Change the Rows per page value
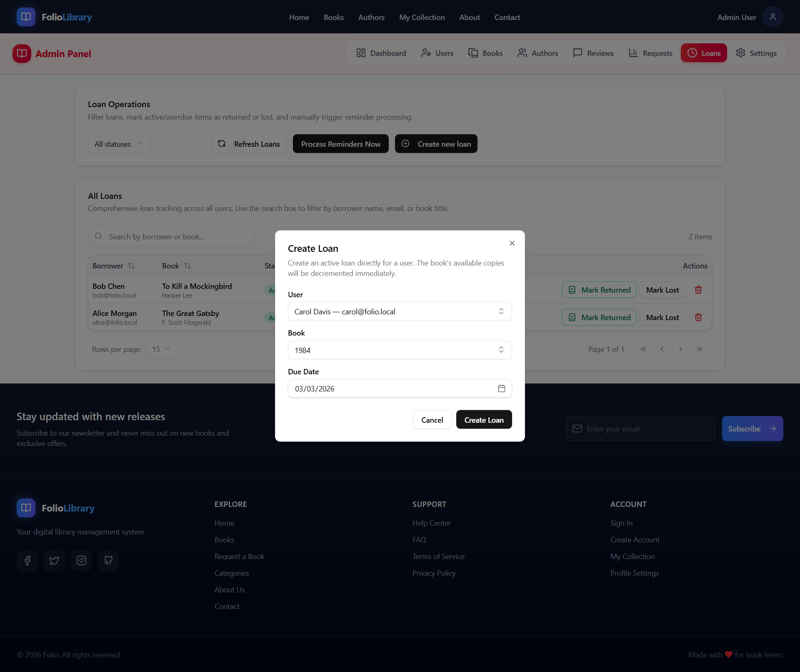Viewport: 800px width, 672px height. coord(161,349)
